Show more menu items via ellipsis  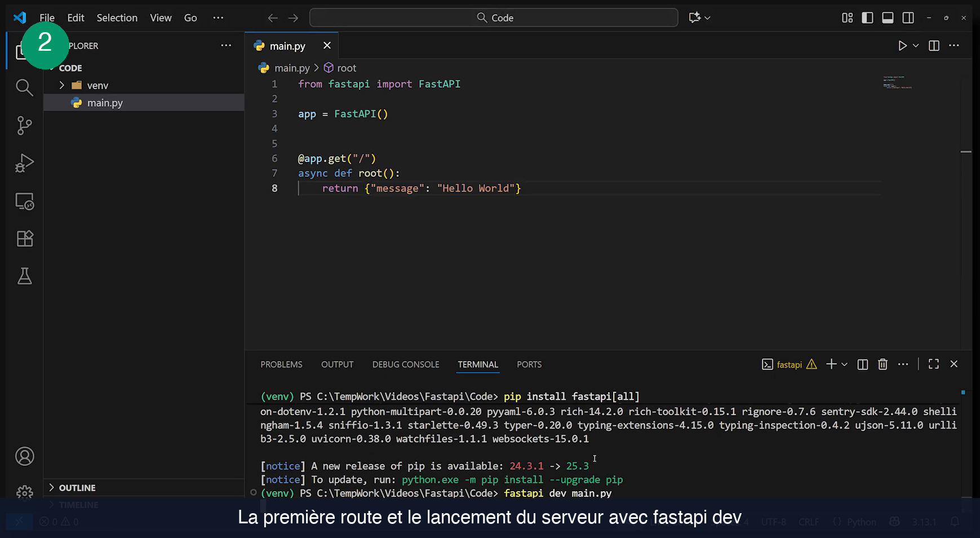pyautogui.click(x=218, y=18)
